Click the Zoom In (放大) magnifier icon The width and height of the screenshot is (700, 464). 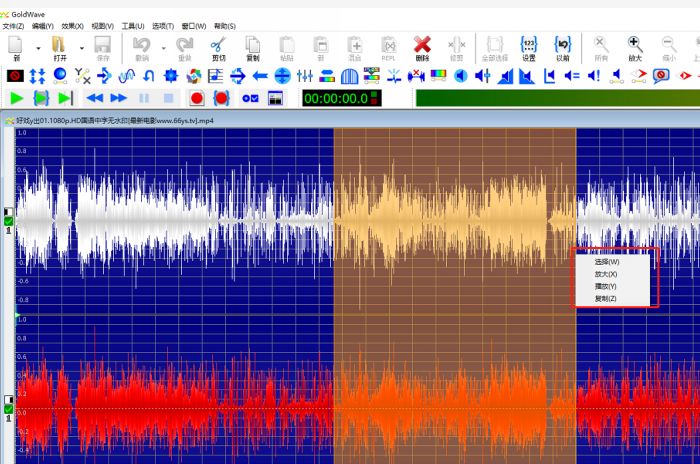[x=635, y=46]
